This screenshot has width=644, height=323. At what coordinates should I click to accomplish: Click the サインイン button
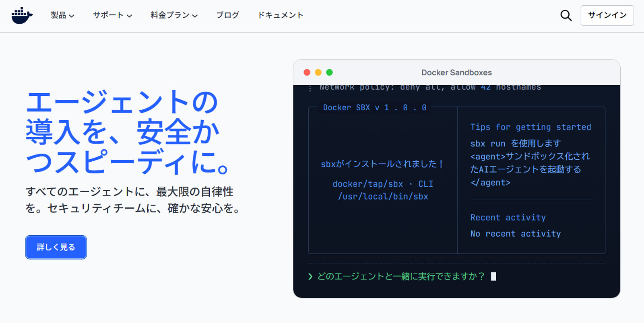[x=607, y=15]
